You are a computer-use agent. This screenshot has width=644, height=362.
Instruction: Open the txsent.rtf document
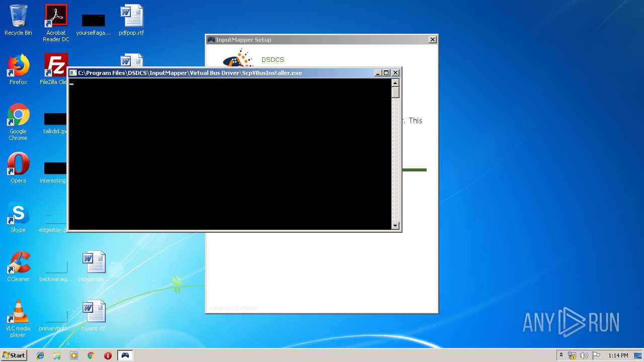coord(94,316)
